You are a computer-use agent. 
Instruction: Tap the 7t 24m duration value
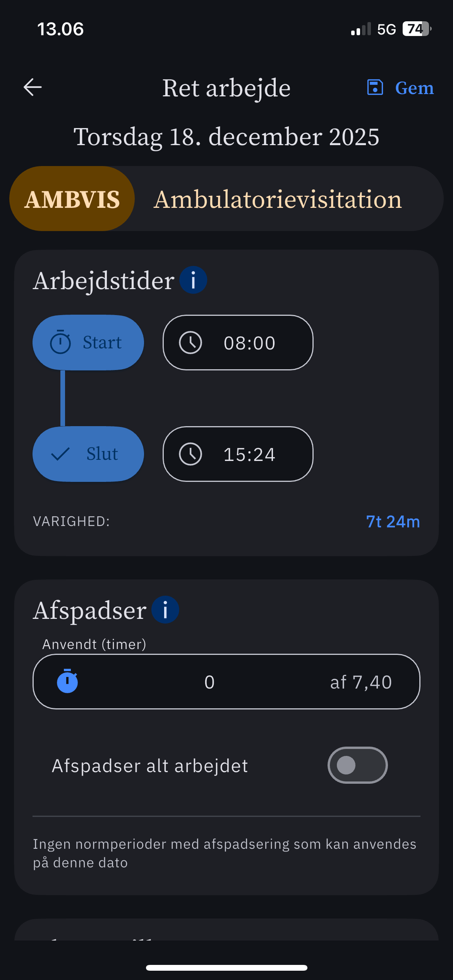click(x=393, y=522)
